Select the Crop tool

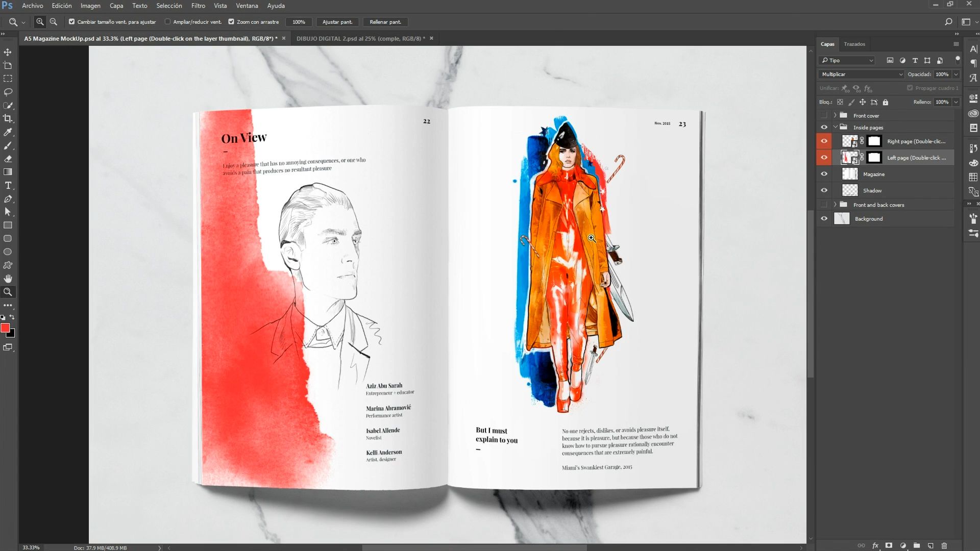tap(8, 118)
